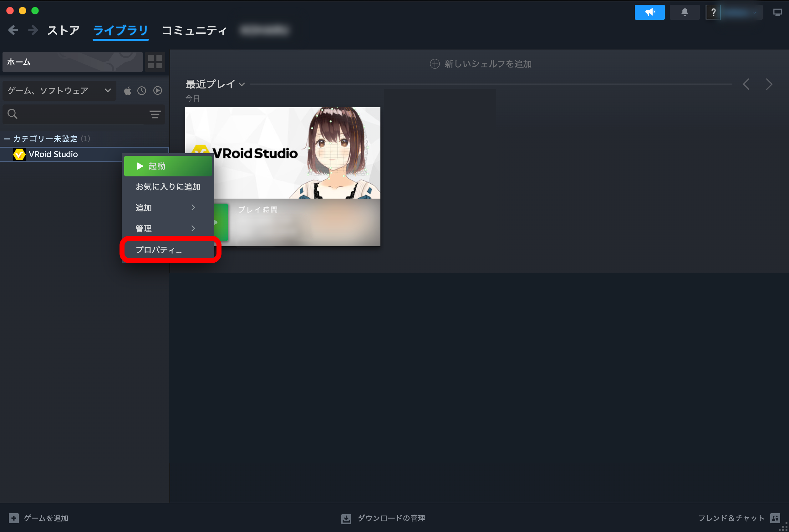Click the 今日 date label

[192, 99]
